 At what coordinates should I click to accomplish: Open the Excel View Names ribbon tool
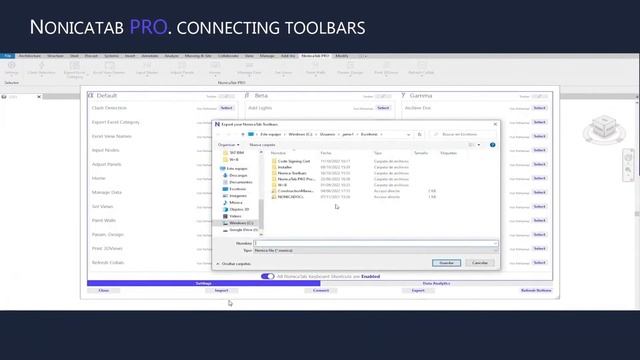coord(109,68)
